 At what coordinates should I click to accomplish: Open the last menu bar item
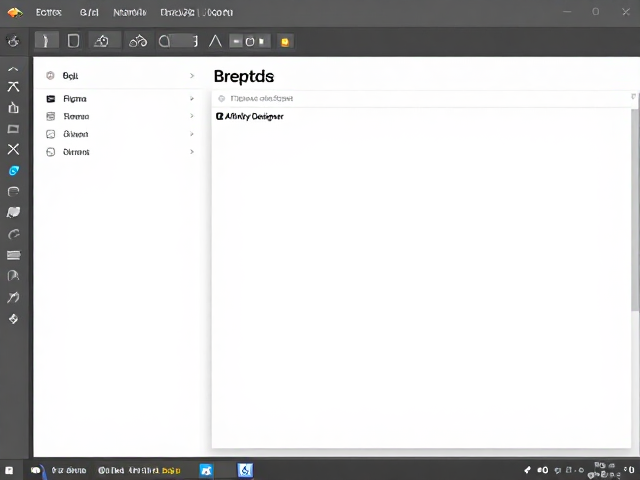click(x=196, y=13)
